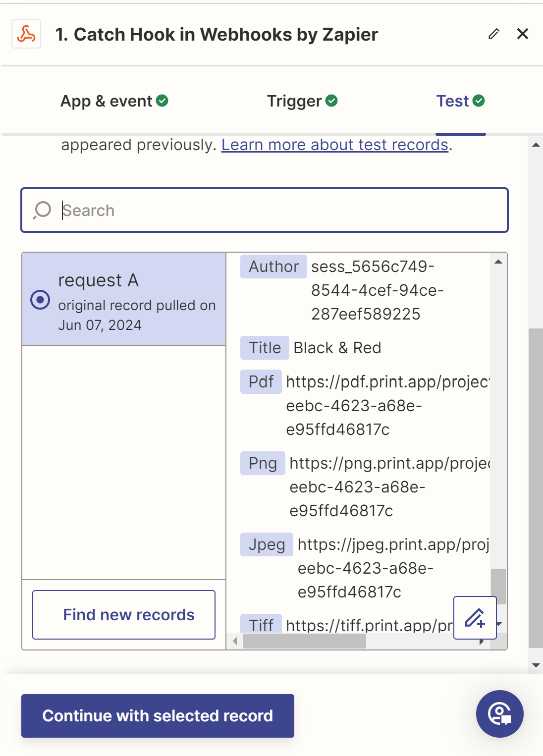Open the App & event tab
543x756 pixels.
(x=114, y=101)
